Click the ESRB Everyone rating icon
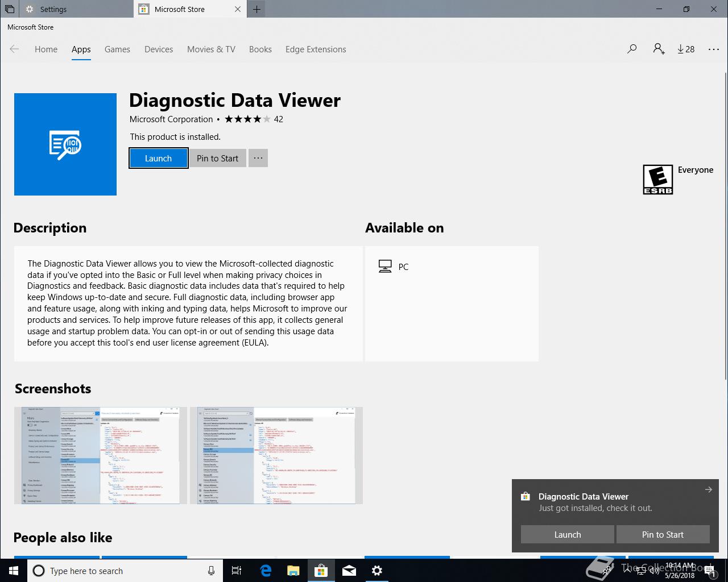 pyautogui.click(x=658, y=180)
